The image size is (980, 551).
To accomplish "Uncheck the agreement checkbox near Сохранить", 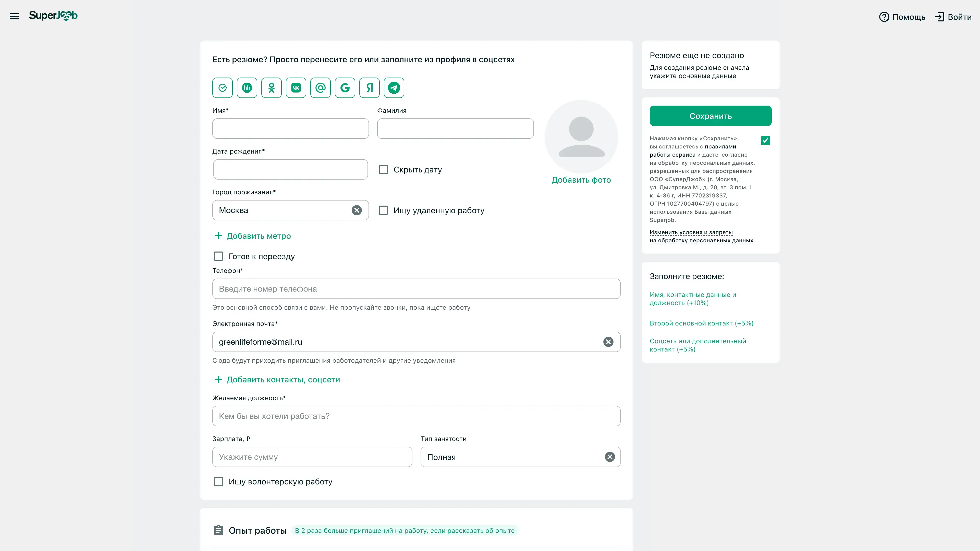I will (765, 140).
